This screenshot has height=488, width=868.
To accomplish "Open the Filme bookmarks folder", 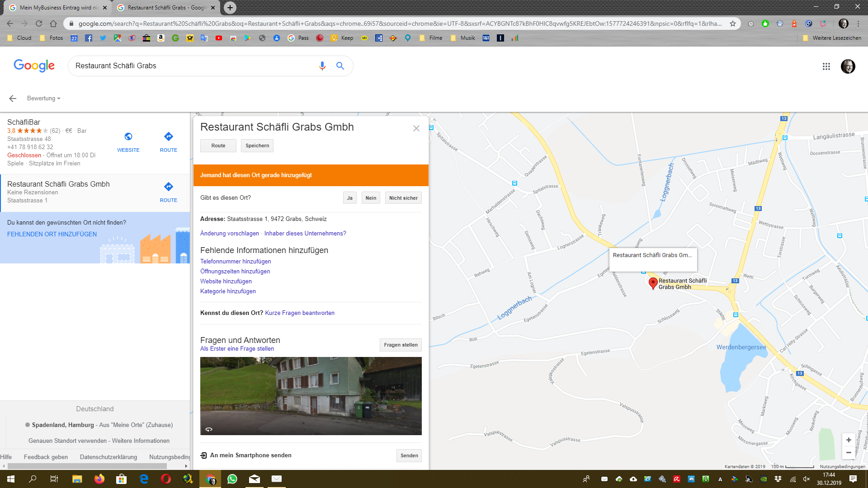I will tap(431, 38).
